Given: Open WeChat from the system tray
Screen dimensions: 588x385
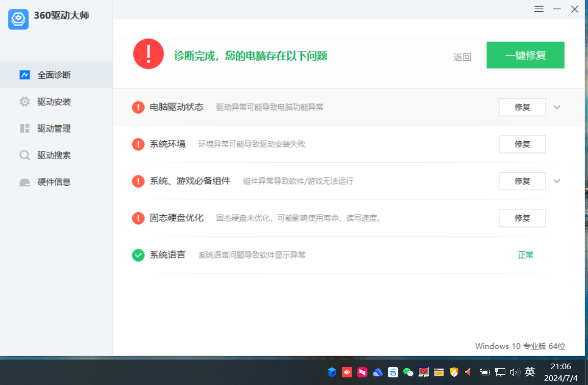Looking at the screenshot, I should 408,372.
